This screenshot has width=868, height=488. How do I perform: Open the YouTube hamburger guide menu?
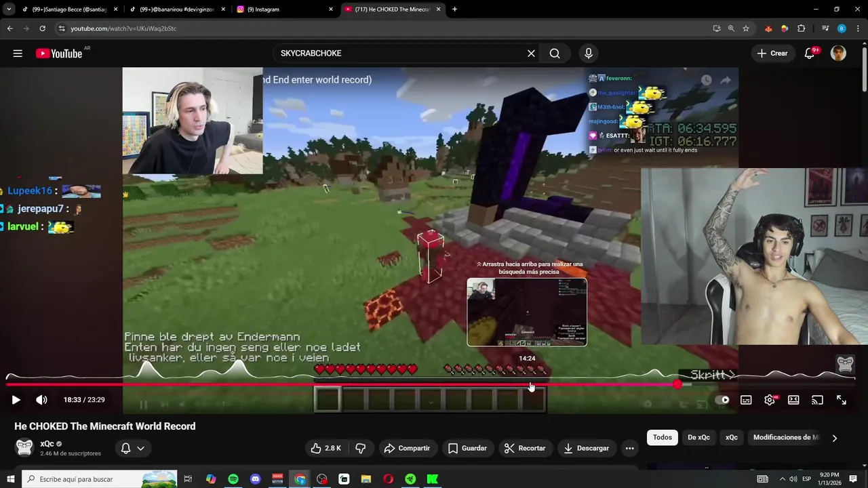click(18, 54)
